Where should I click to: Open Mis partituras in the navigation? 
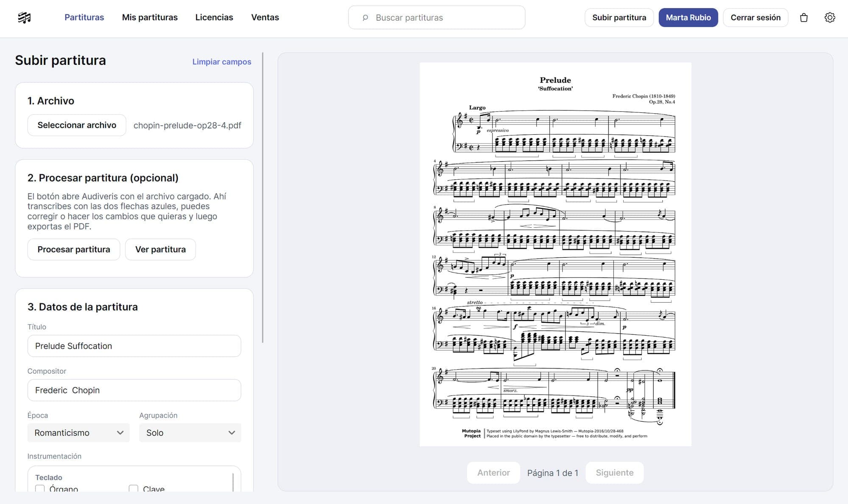150,17
